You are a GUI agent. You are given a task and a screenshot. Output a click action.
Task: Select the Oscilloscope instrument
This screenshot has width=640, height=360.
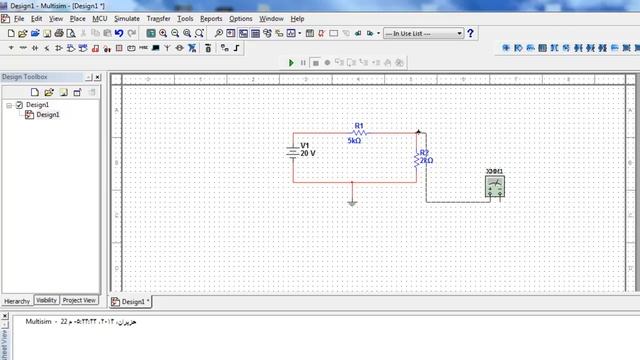pyautogui.click(x=542, y=48)
